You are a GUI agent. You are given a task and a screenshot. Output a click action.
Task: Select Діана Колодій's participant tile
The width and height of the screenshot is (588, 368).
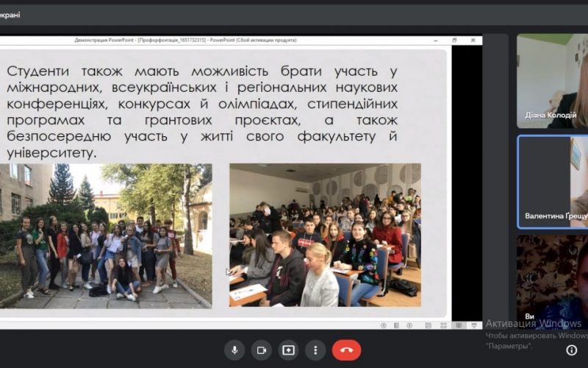552,81
